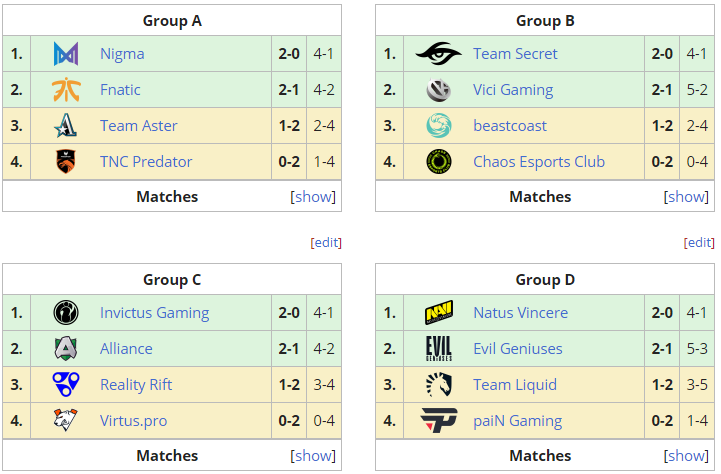Click the Team Secret logo icon
This screenshot has height=474, width=721.
pos(438,54)
